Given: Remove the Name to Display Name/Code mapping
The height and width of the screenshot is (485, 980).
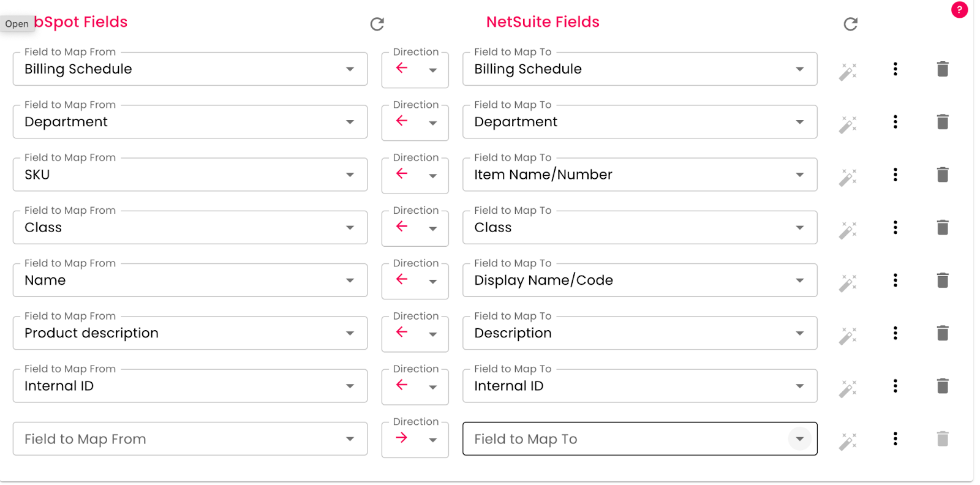Looking at the screenshot, I should 943,280.
